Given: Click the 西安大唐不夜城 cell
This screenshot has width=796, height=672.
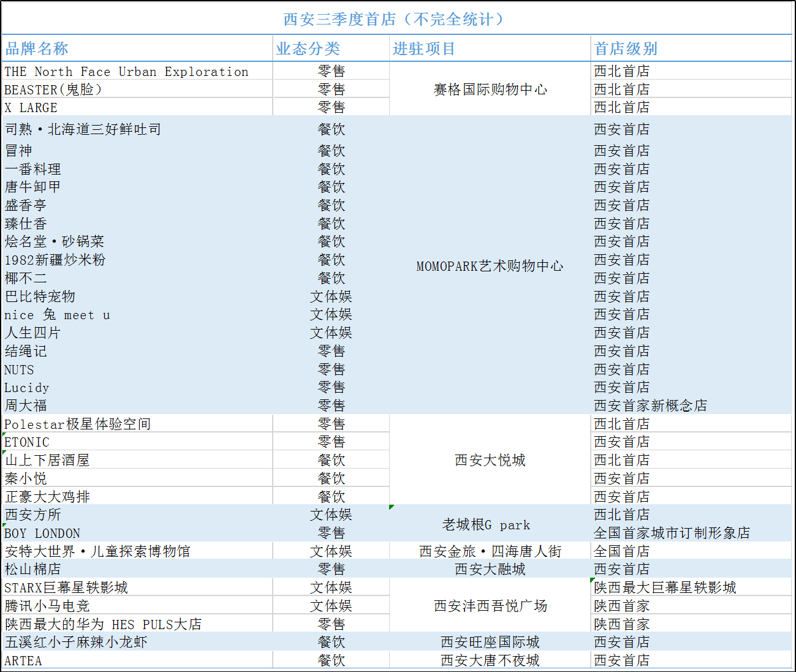Looking at the screenshot, I should click(x=490, y=660).
